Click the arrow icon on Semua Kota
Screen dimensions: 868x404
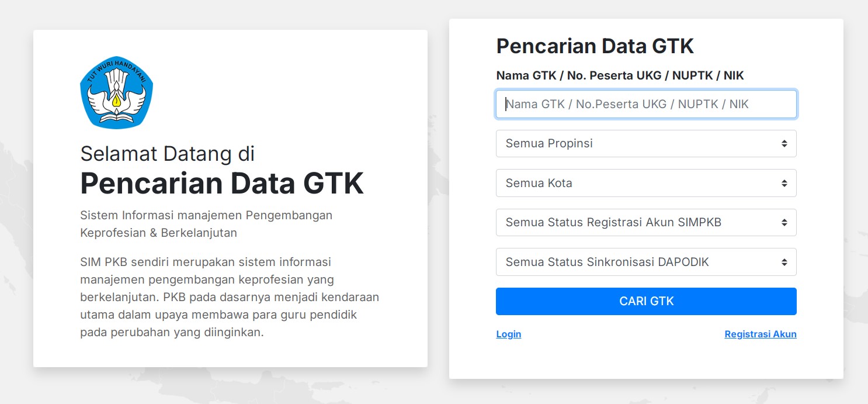[x=784, y=184]
